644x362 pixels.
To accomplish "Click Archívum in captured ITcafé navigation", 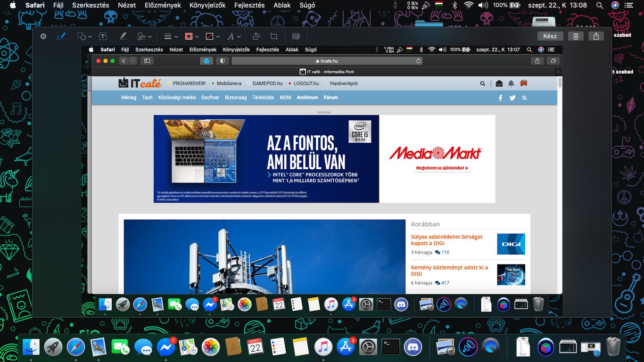I will tap(307, 98).
